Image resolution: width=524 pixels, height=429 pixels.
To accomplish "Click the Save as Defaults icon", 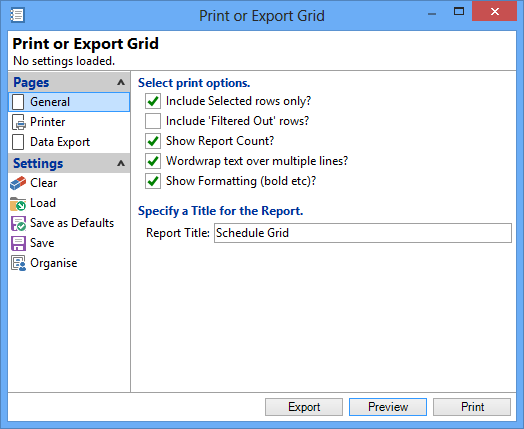I will [18, 223].
